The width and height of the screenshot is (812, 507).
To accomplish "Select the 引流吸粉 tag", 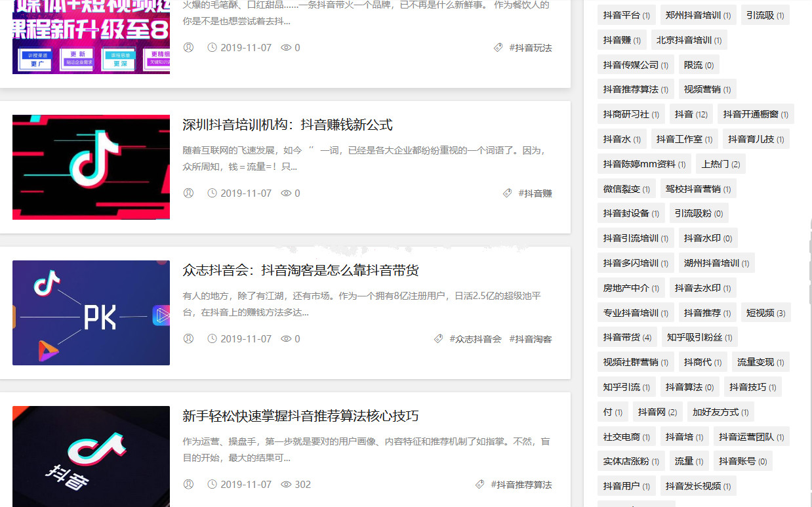I will (x=699, y=213).
